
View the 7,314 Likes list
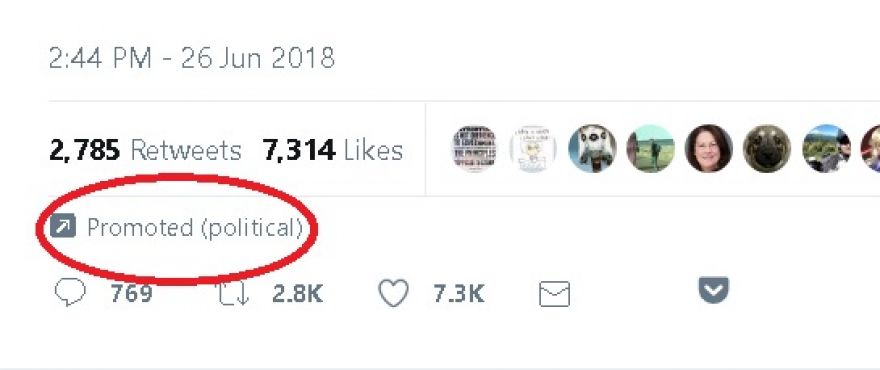[333, 150]
